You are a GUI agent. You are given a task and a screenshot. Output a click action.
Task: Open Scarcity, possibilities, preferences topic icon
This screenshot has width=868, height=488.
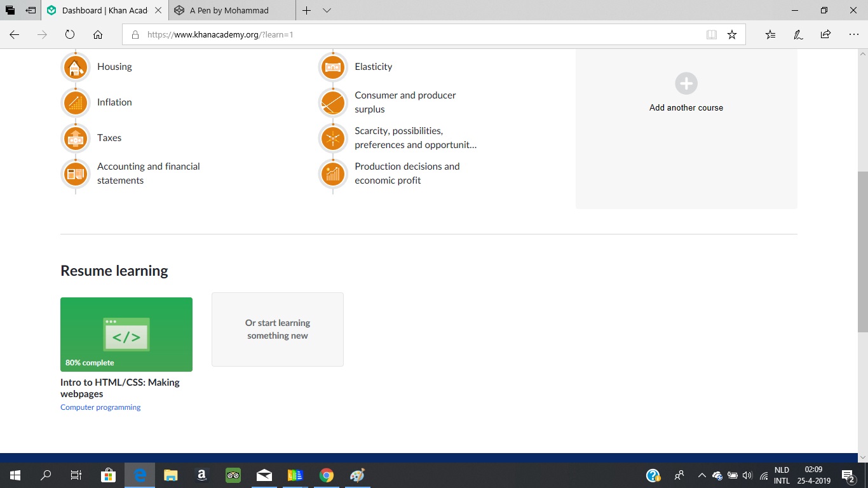tap(333, 138)
